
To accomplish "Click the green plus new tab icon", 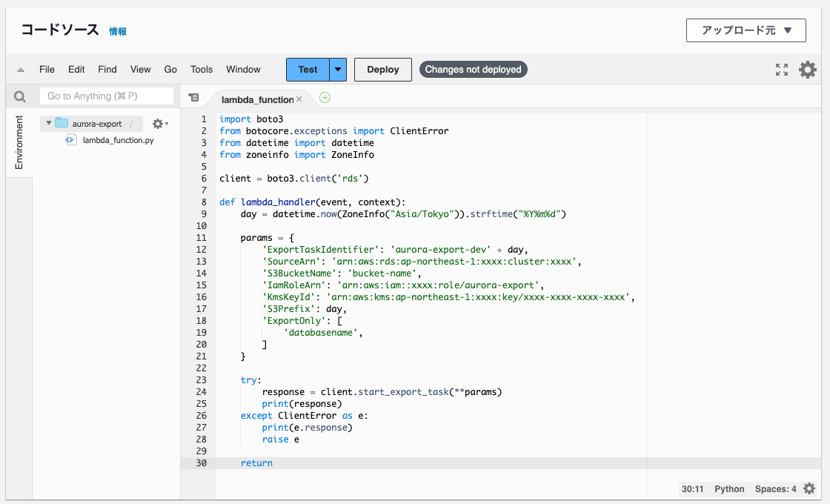I will coord(325,97).
